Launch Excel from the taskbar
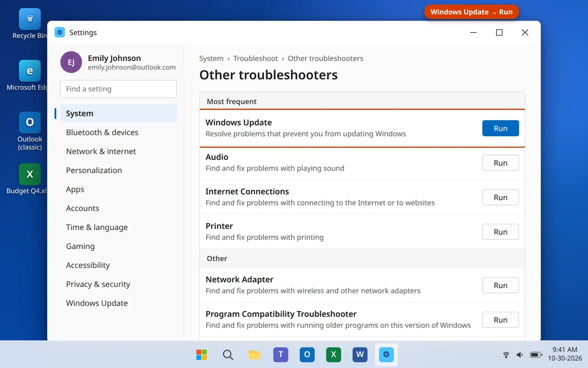Viewport: 588px width, 368px height. pos(334,354)
